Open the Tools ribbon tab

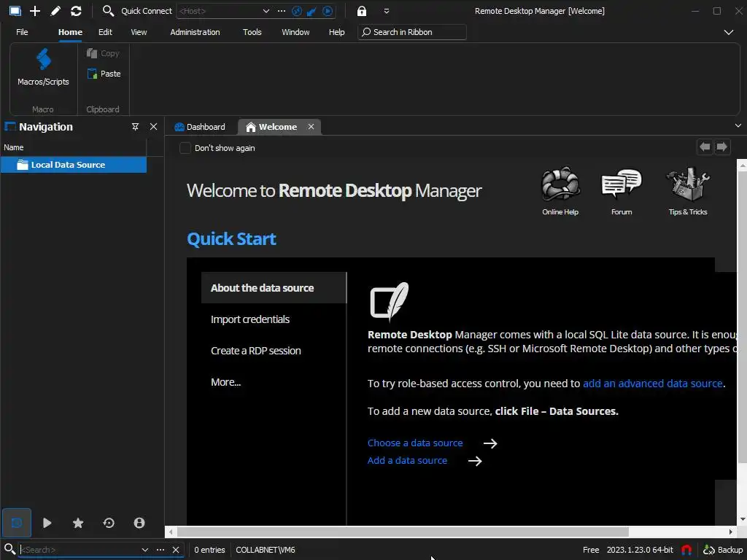[x=252, y=32]
